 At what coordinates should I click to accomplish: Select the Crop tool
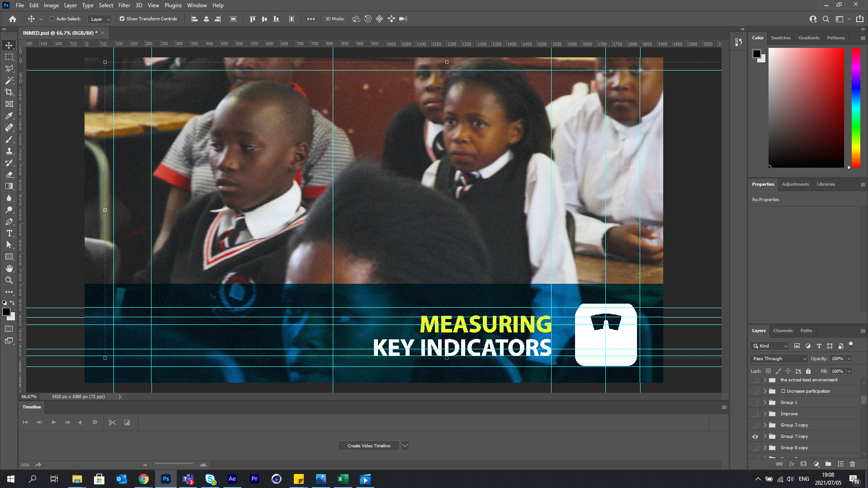coord(9,92)
